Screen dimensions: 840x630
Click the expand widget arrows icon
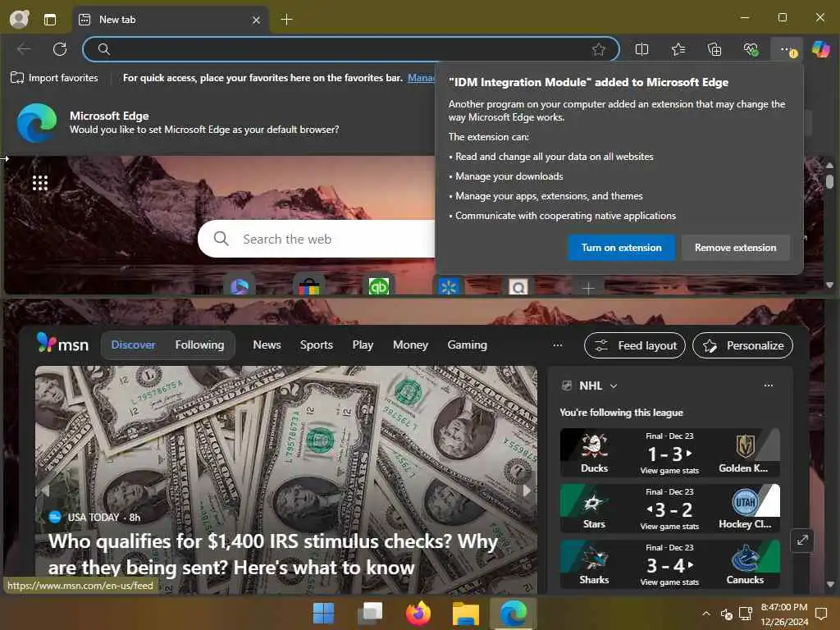[802, 540]
